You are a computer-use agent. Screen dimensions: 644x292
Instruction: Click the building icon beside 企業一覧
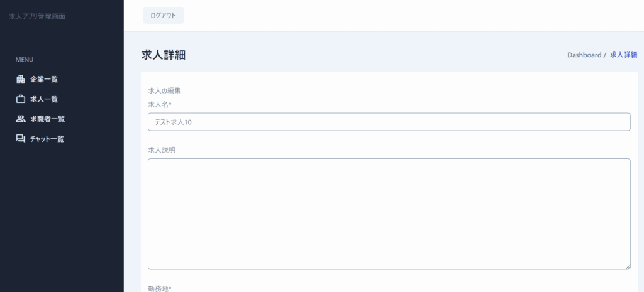[x=20, y=79]
